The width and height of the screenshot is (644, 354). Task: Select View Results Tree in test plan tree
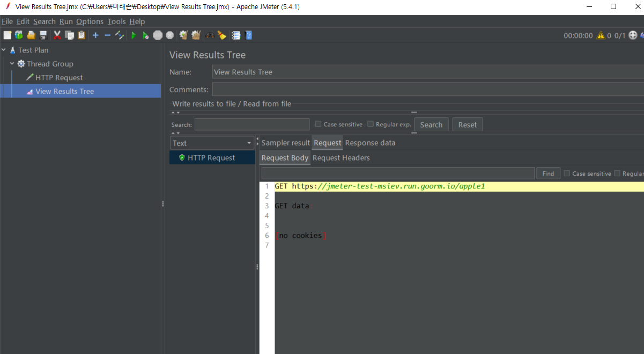64,92
